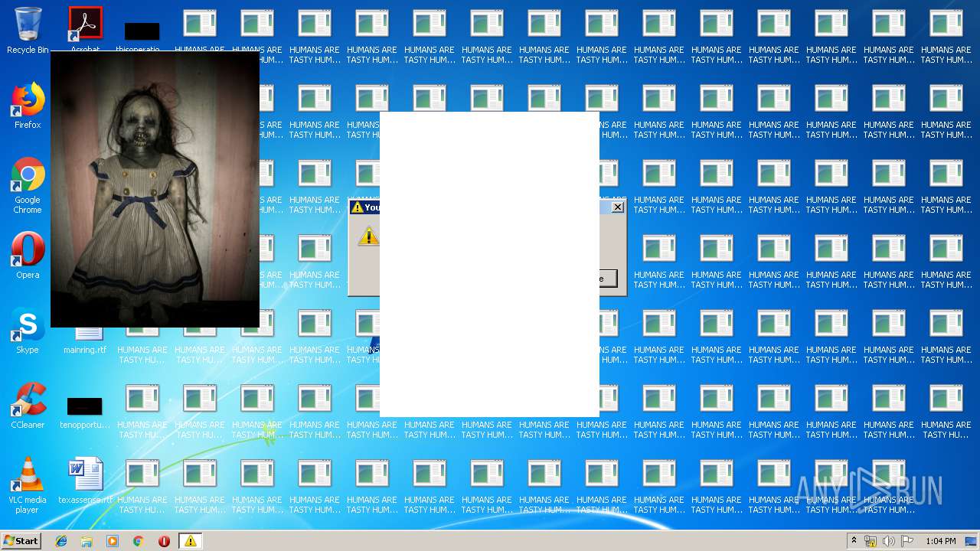Select the Firefox desktop shortcut

tap(28, 106)
